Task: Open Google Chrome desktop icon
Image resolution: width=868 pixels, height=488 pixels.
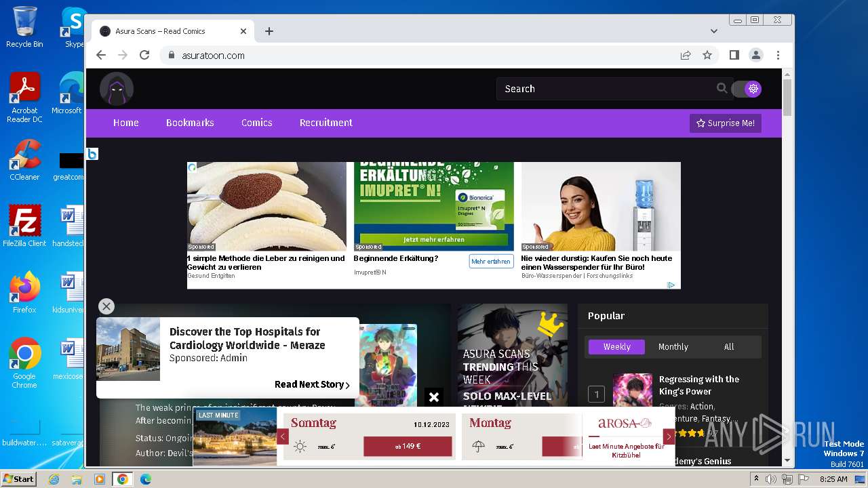Action: click(24, 363)
